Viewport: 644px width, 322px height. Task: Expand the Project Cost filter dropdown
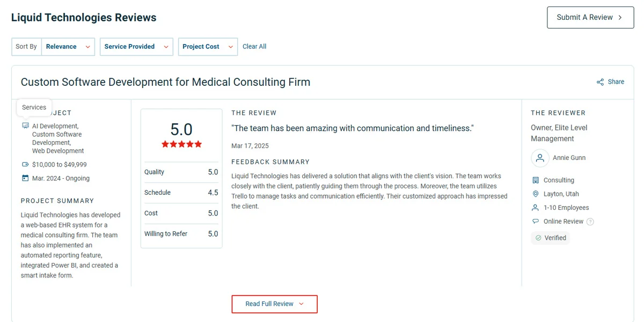click(208, 47)
